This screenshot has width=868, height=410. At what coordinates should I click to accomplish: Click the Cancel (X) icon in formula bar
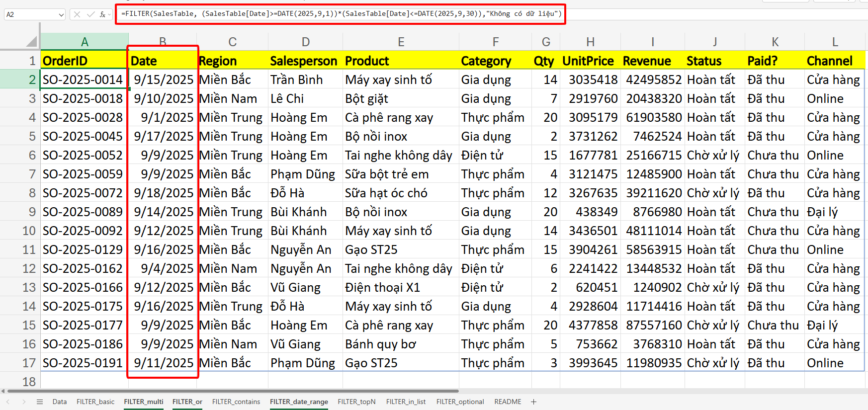pos(77,14)
